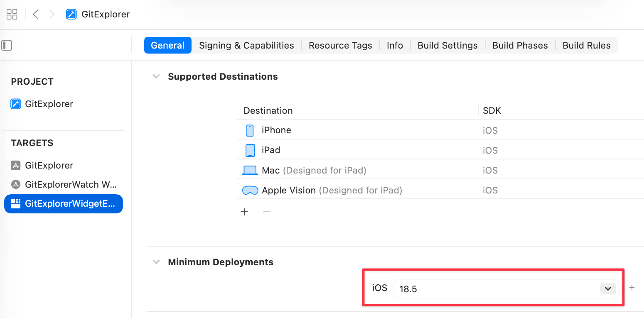
Task: Open the Build Settings tab
Action: [447, 45]
